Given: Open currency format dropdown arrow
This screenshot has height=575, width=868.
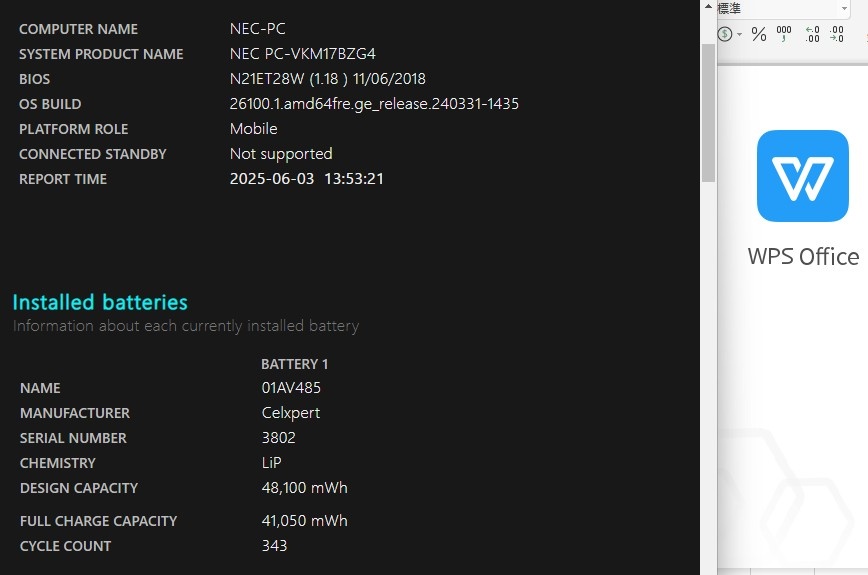Looking at the screenshot, I should click(x=740, y=34).
